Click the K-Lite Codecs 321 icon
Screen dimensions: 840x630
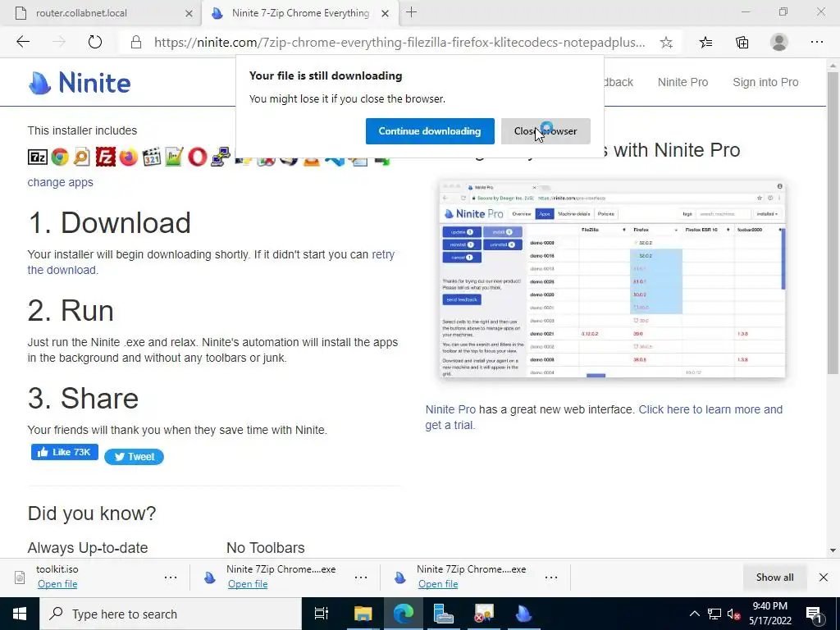[152, 157]
